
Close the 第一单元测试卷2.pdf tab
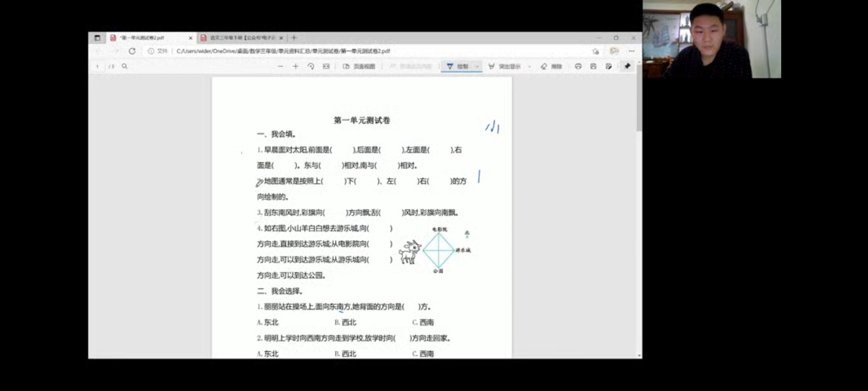[191, 38]
